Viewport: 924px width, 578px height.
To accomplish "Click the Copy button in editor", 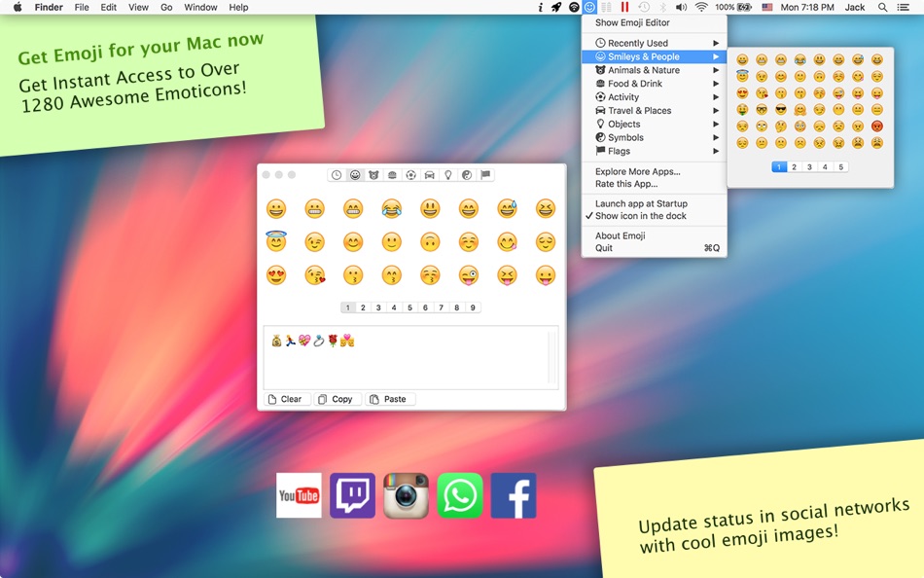I will [338, 399].
